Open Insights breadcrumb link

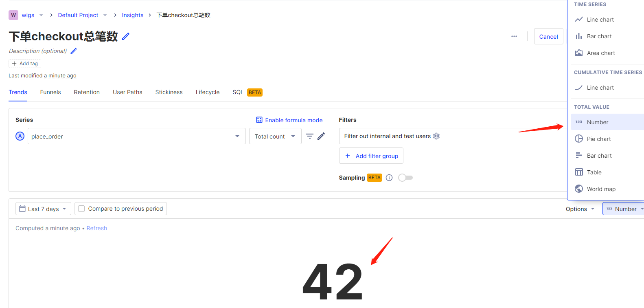(133, 15)
